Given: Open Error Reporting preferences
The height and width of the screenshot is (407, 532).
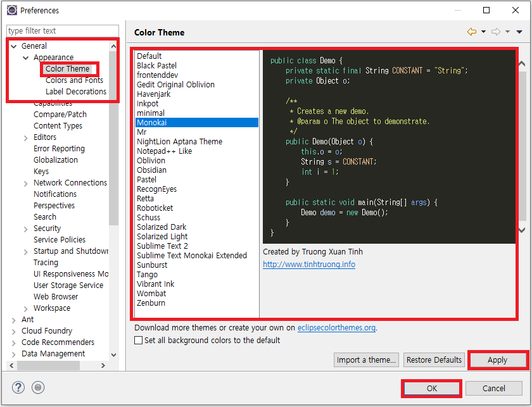Looking at the screenshot, I should pos(59,149).
